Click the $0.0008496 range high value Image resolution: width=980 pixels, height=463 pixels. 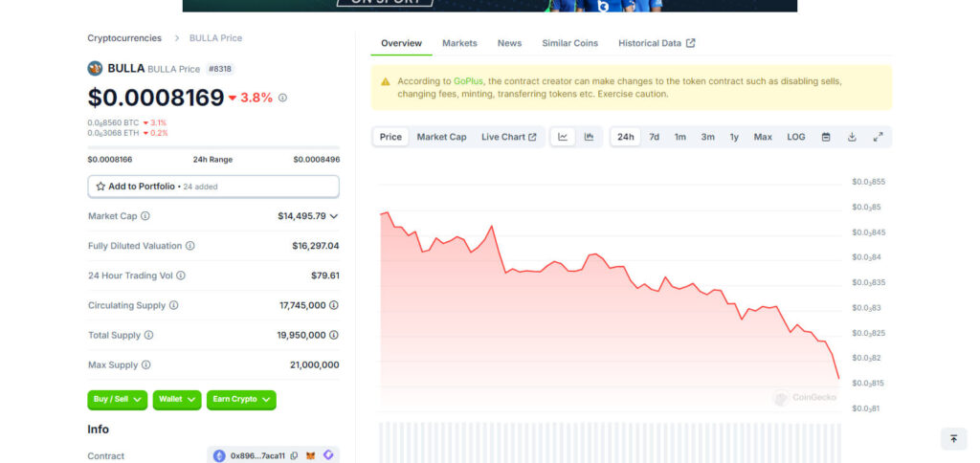[x=316, y=160]
